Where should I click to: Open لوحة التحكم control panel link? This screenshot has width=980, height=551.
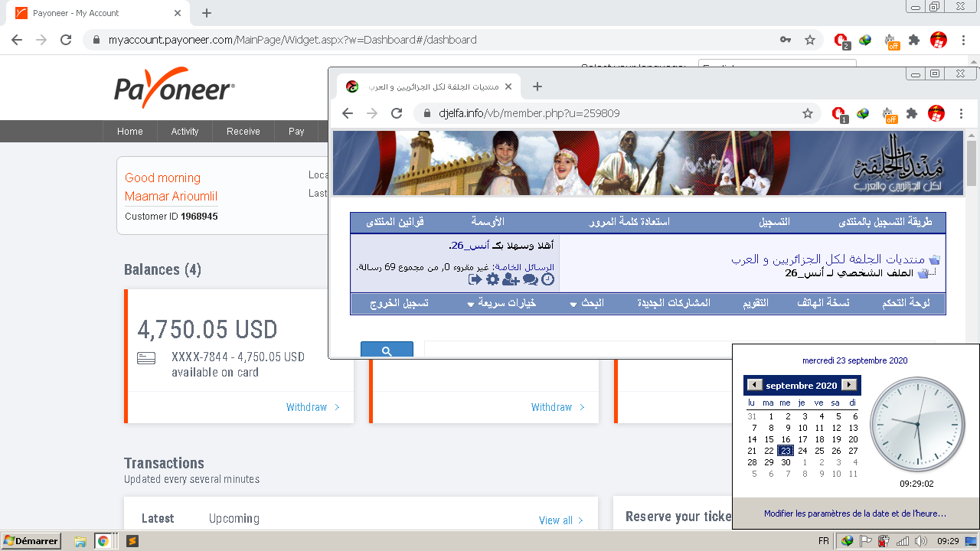click(x=906, y=303)
